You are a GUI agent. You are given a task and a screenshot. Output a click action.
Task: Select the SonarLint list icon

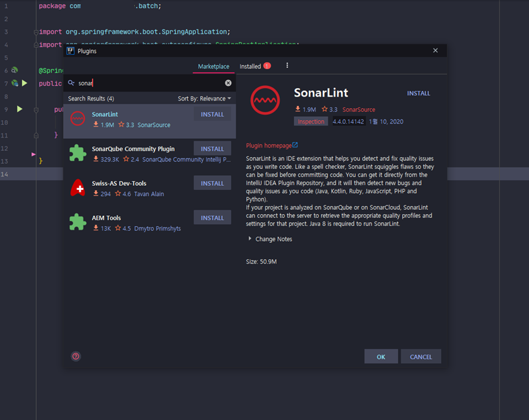point(78,118)
